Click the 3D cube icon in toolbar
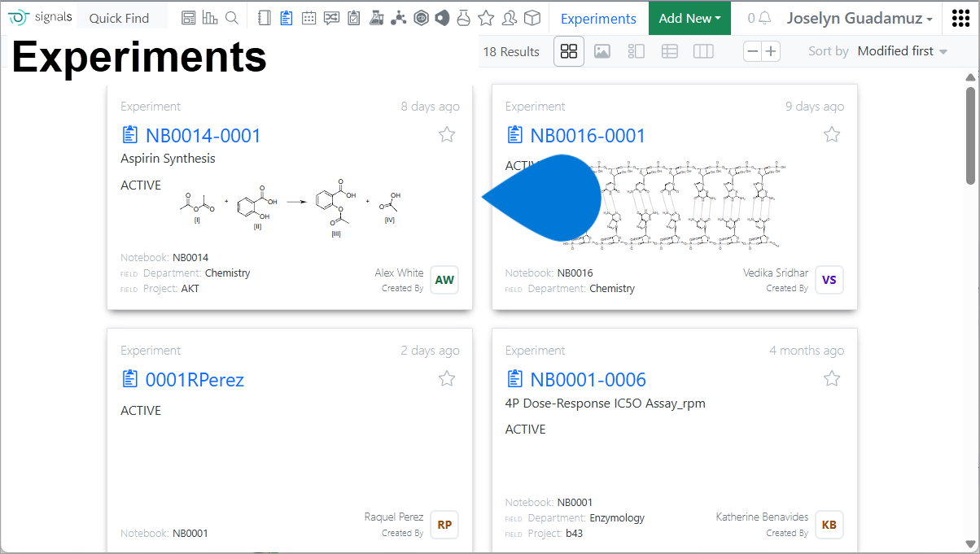The height and width of the screenshot is (554, 980). [532, 18]
